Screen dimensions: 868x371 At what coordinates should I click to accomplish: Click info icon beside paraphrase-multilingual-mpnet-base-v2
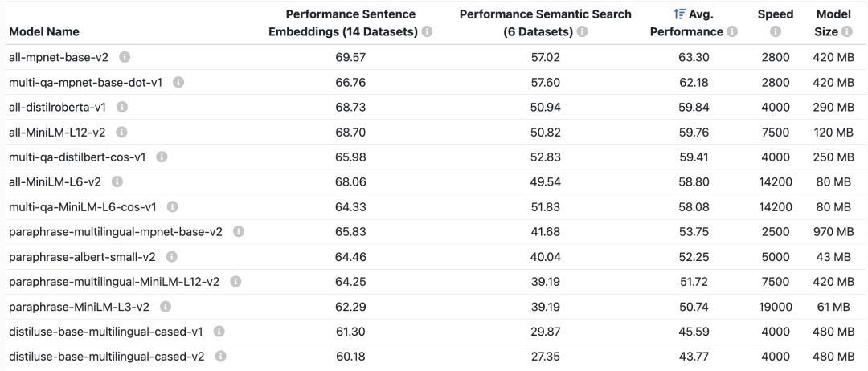click(239, 232)
